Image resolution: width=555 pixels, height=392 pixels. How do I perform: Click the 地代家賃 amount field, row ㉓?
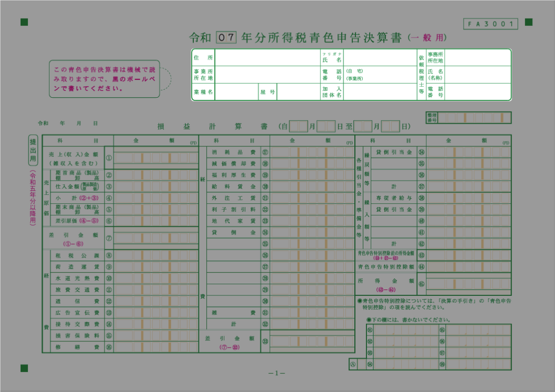[x=313, y=221]
